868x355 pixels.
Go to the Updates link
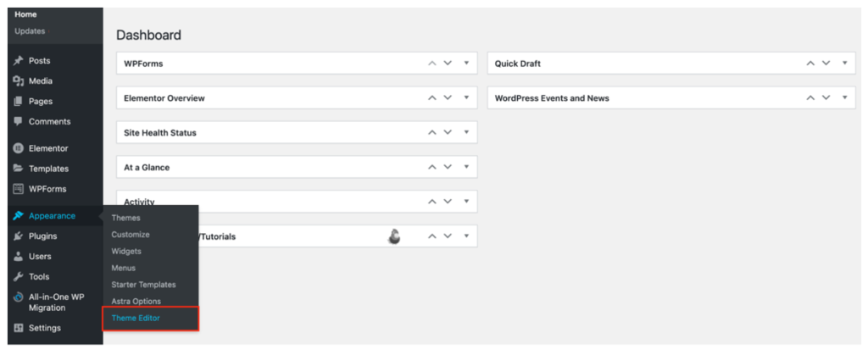tap(29, 31)
